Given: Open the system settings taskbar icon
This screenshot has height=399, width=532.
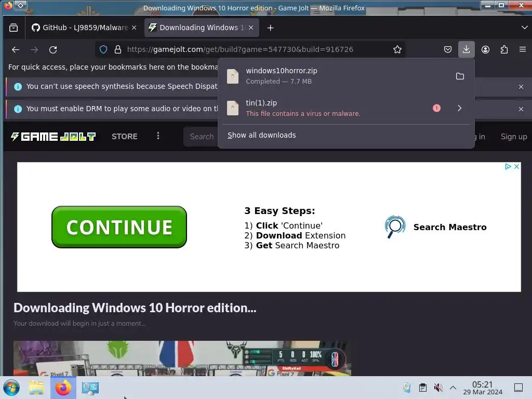Looking at the screenshot, I should click(90, 388).
